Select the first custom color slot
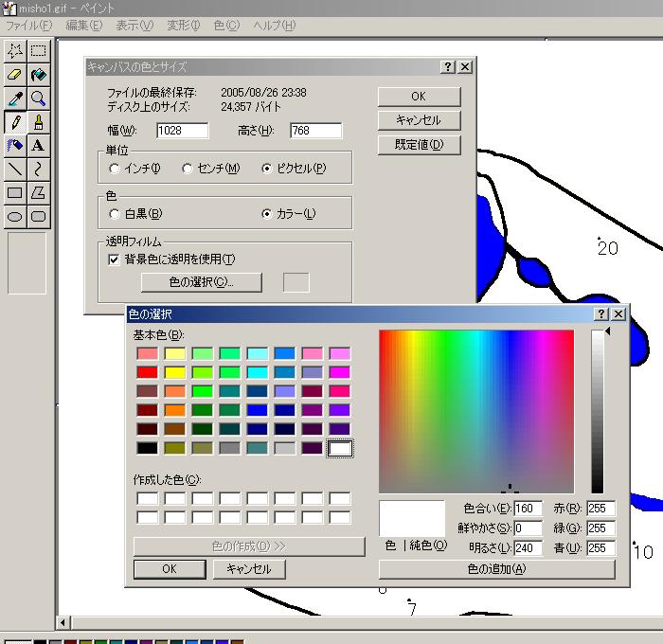The height and width of the screenshot is (644, 663). pos(147,498)
